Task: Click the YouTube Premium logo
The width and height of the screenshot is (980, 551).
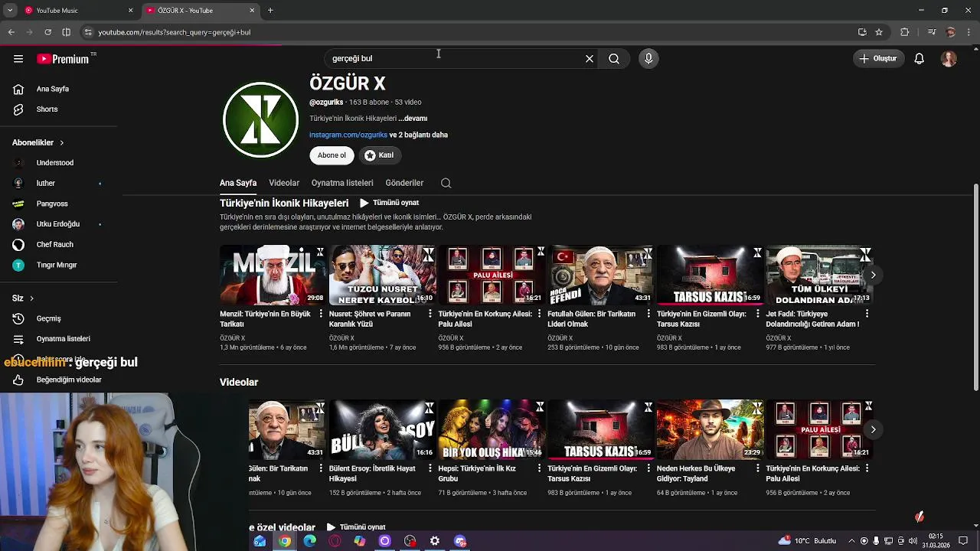Action: point(65,59)
